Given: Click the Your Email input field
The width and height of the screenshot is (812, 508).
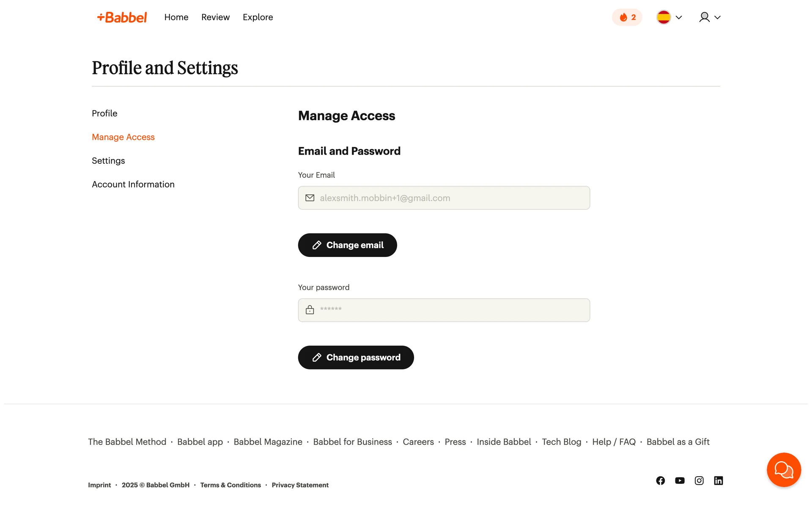Looking at the screenshot, I should 444,198.
